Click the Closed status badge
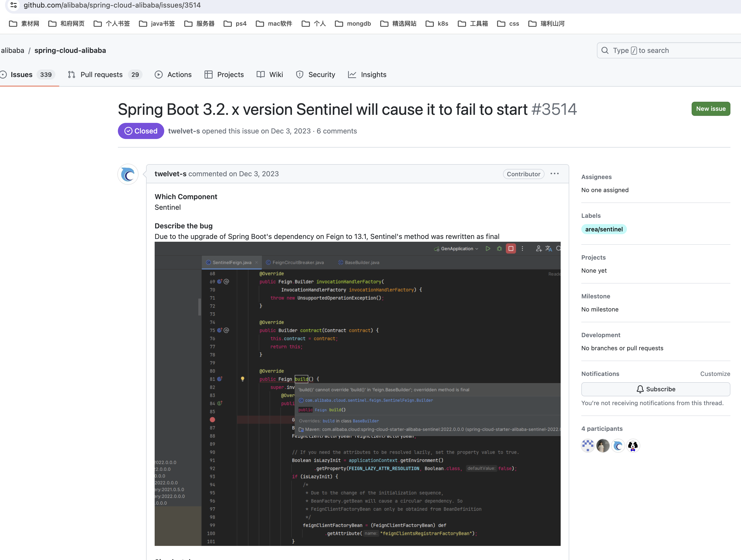This screenshot has width=741, height=560. click(x=141, y=131)
